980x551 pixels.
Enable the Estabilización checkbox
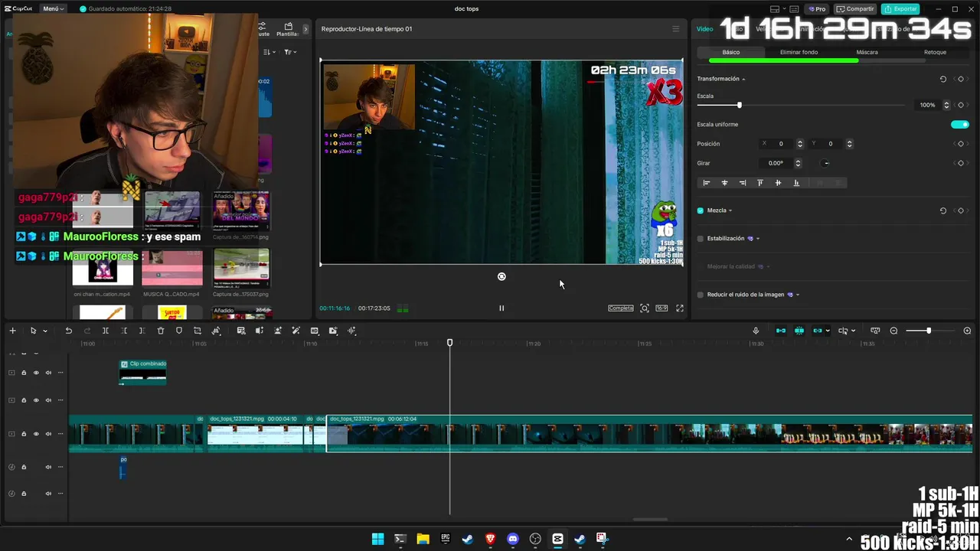point(701,239)
